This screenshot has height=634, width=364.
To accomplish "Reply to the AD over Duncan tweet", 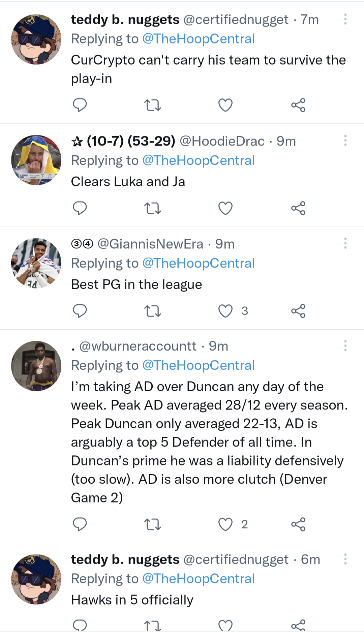I will 80,524.
